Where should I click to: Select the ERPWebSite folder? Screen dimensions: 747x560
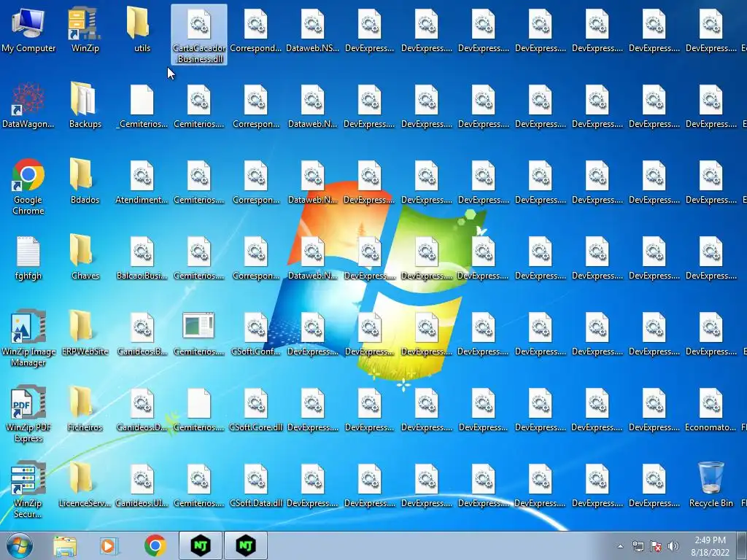click(x=85, y=332)
